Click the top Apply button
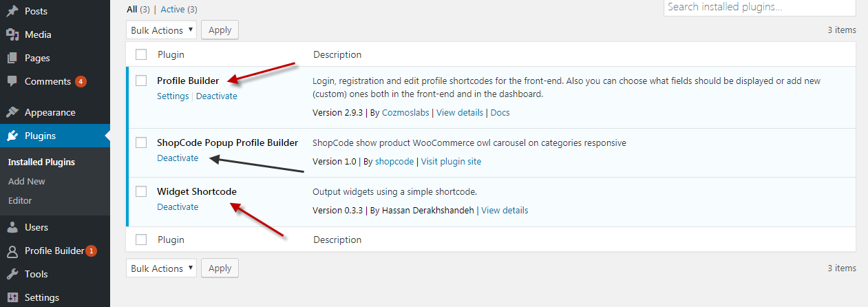868x307 pixels. coord(220,30)
